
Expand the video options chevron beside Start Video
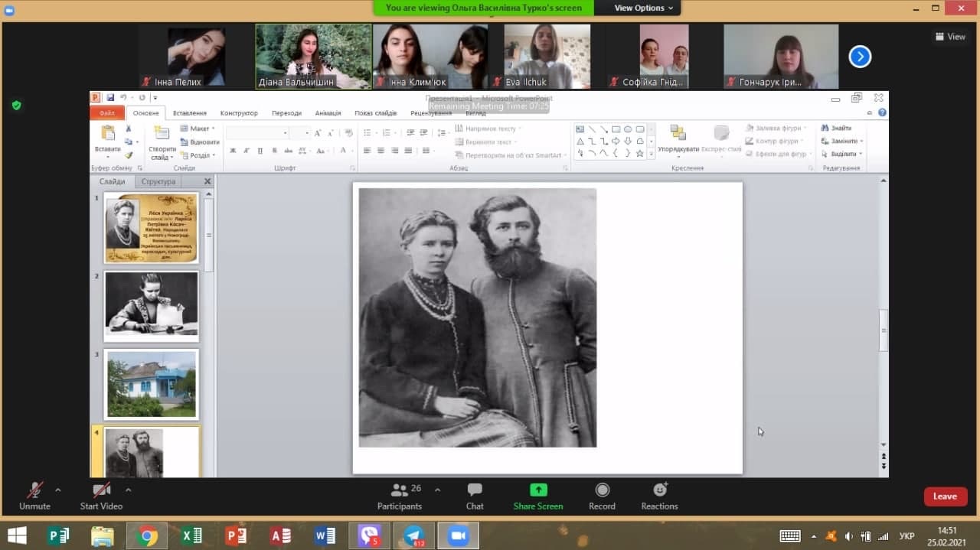[x=128, y=490]
